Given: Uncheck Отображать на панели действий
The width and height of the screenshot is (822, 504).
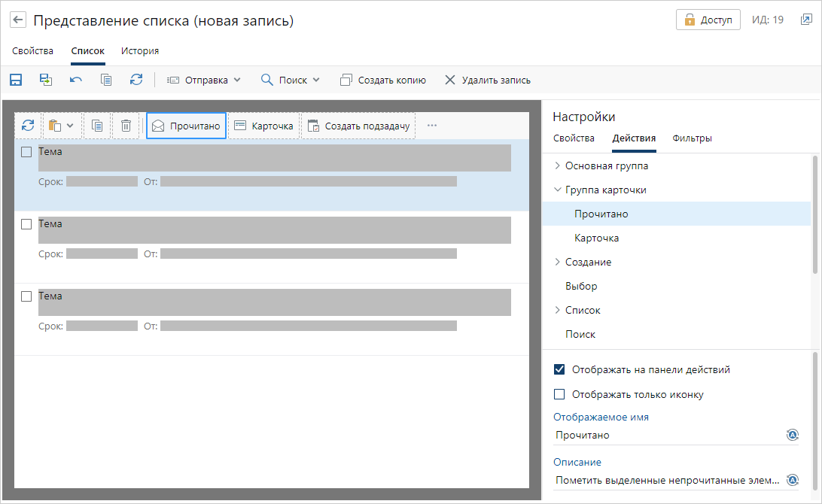Looking at the screenshot, I should pyautogui.click(x=559, y=369).
